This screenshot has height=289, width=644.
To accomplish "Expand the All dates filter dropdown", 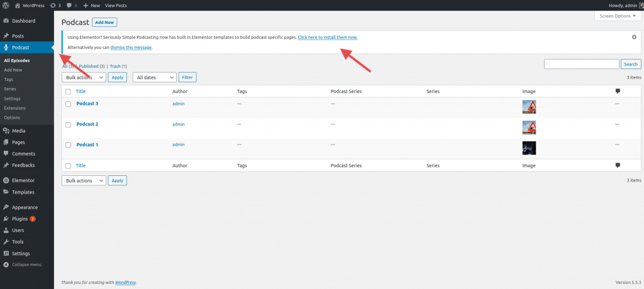I will pyautogui.click(x=154, y=77).
